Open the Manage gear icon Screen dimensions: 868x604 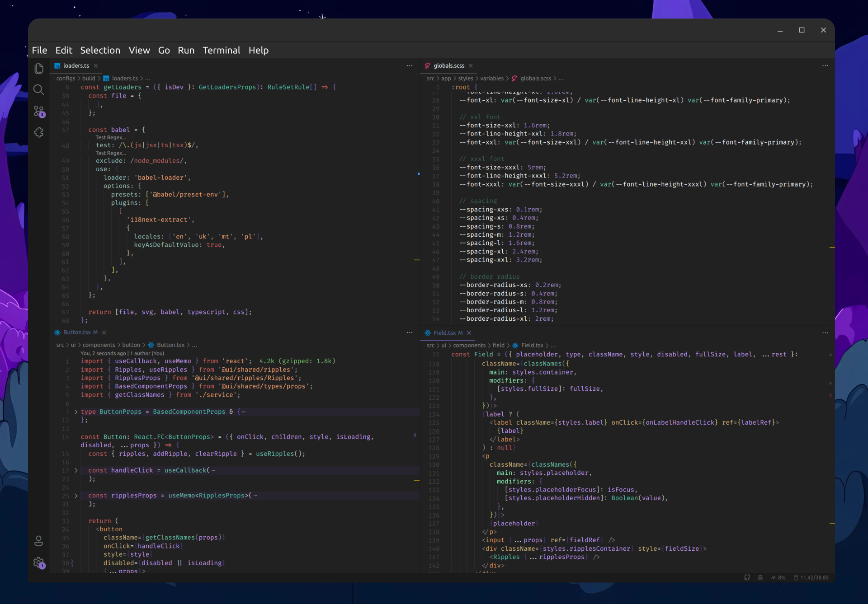[x=39, y=562]
